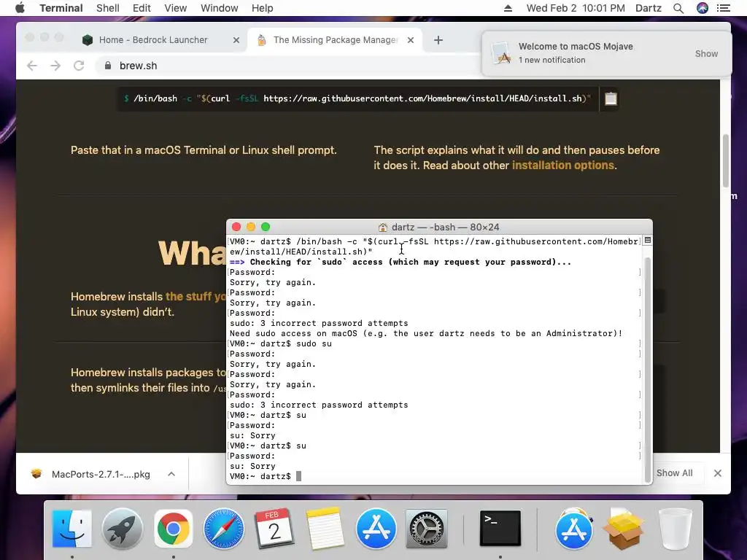Open Safari from the Dock
The height and width of the screenshot is (560, 747).
click(223, 529)
